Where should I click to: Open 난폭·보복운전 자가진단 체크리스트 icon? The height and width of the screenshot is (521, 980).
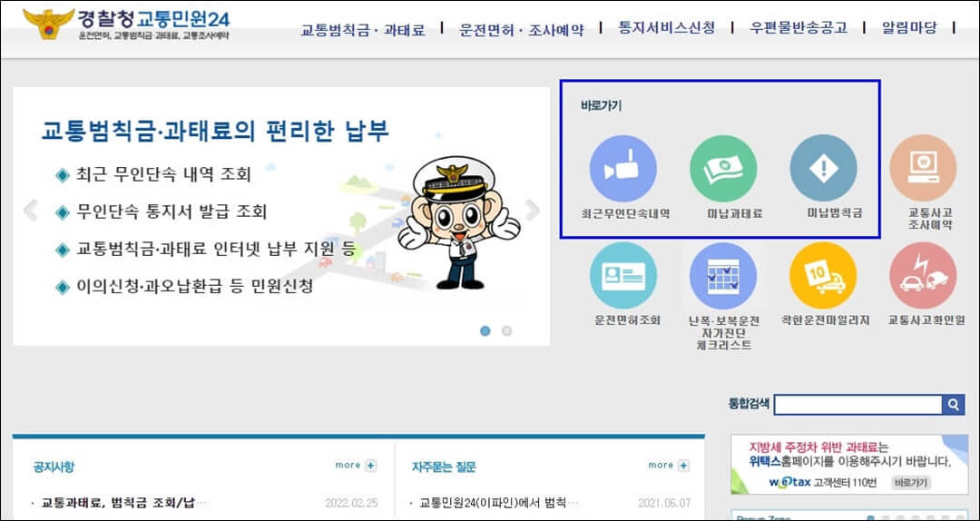723,276
